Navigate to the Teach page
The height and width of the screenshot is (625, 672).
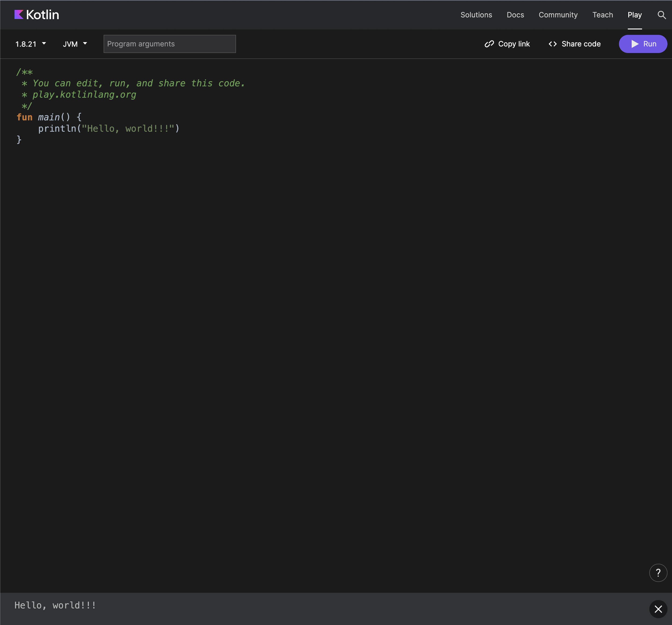602,15
